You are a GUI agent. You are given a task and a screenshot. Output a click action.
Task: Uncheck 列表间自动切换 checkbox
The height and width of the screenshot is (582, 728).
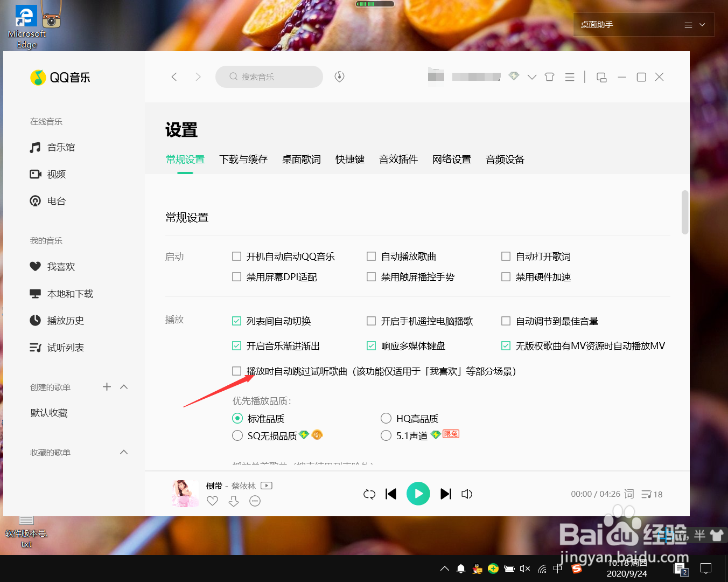(236, 321)
